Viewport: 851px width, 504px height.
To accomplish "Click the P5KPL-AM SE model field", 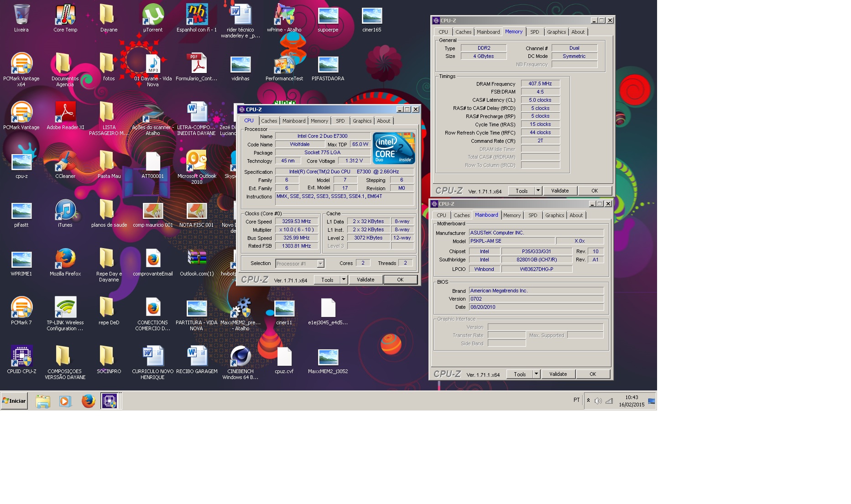I will [512, 241].
